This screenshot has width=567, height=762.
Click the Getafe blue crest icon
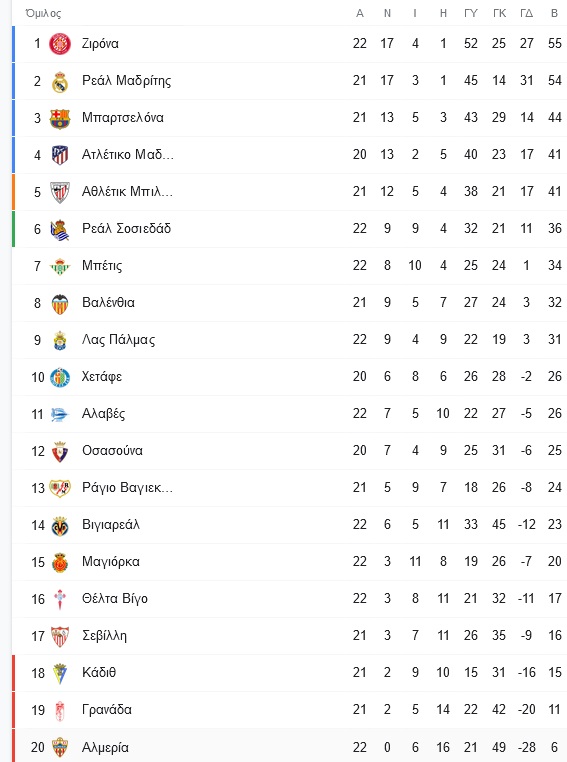pos(60,377)
